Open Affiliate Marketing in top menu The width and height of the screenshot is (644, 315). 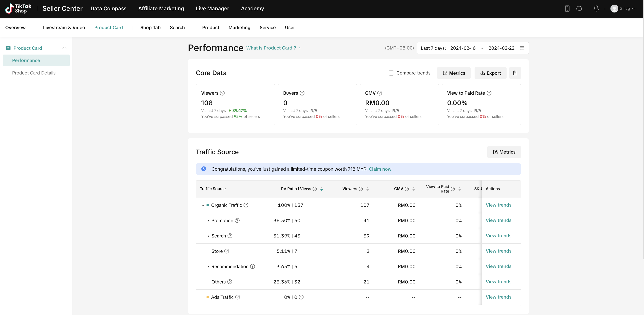point(161,9)
